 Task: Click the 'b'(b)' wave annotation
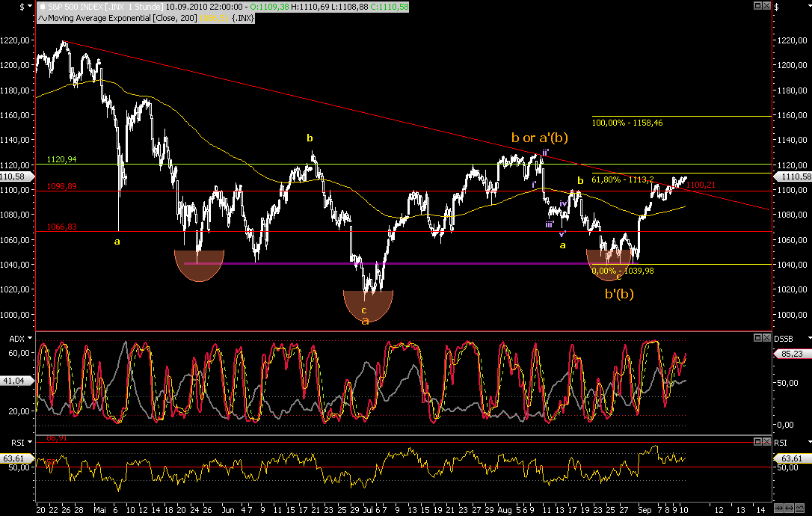(x=619, y=294)
